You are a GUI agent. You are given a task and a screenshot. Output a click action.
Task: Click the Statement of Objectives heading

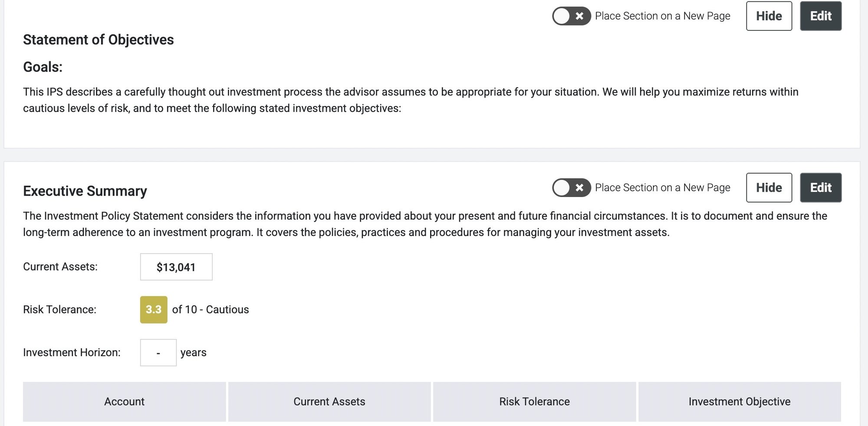click(x=99, y=40)
